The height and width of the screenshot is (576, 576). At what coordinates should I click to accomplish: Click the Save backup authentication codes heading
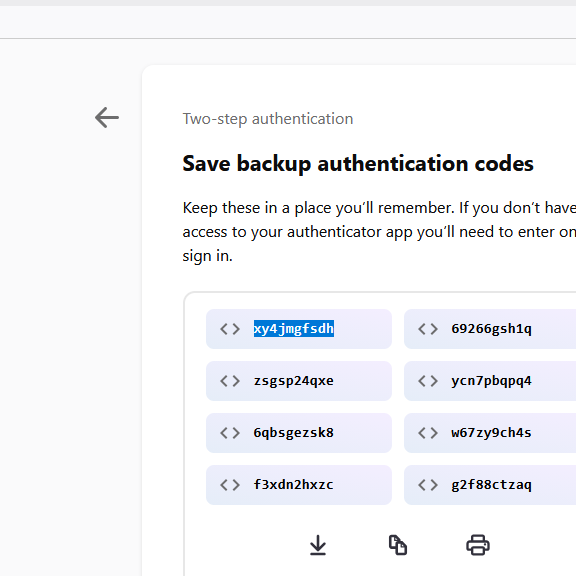click(358, 163)
